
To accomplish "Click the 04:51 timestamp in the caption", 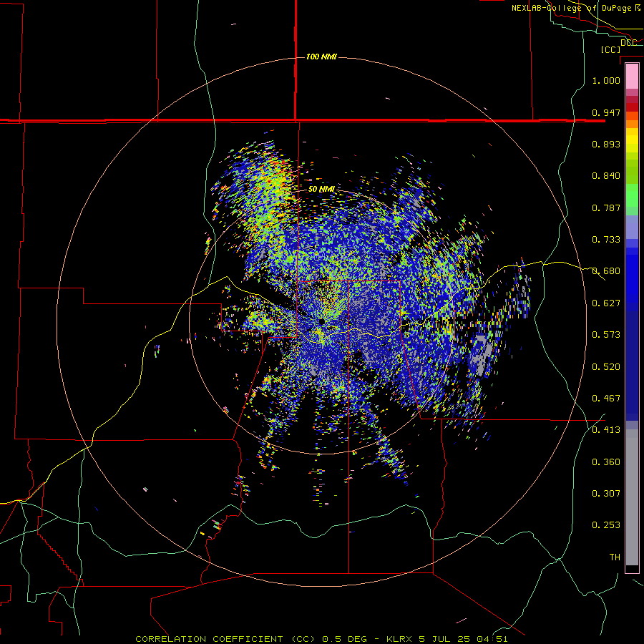I will (x=492, y=639).
